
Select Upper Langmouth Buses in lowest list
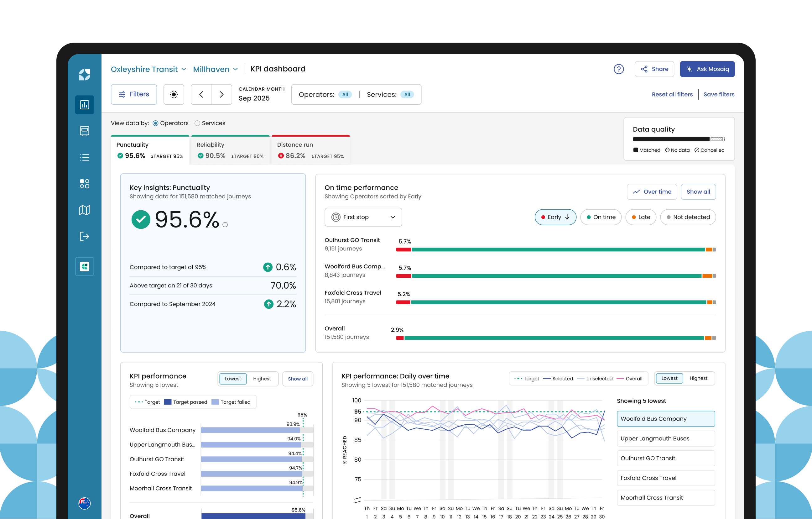[x=666, y=439]
